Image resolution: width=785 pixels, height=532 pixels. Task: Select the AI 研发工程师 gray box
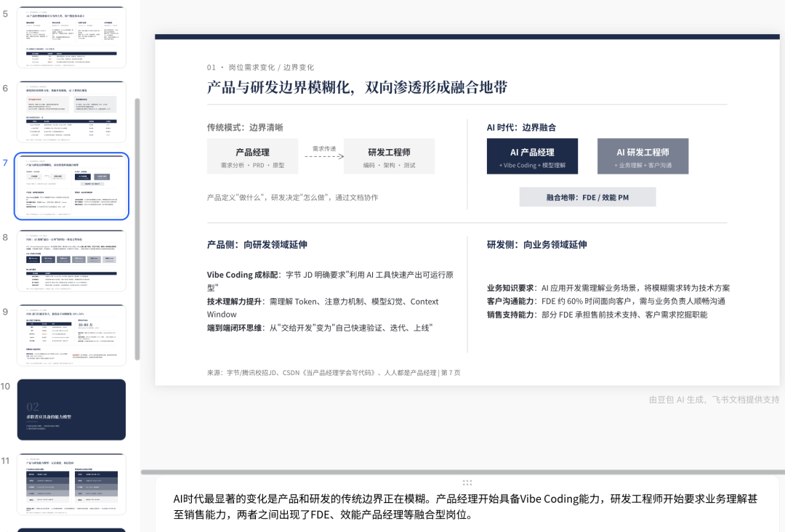pyautogui.click(x=643, y=156)
